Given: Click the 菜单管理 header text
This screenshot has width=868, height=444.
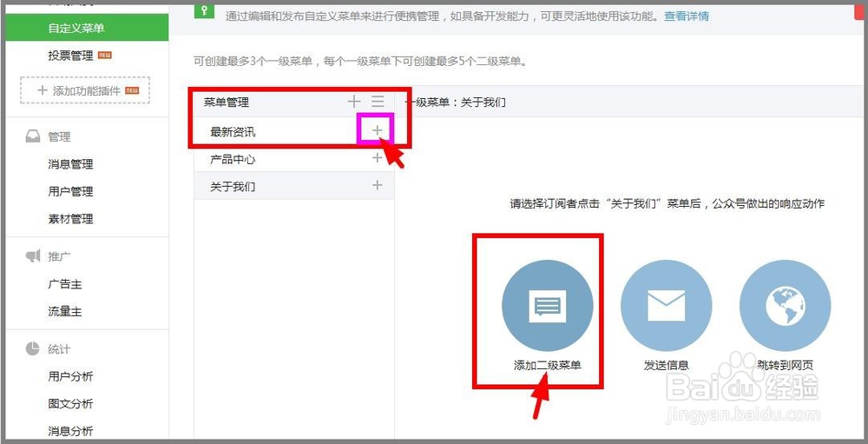Looking at the screenshot, I should tap(227, 102).
